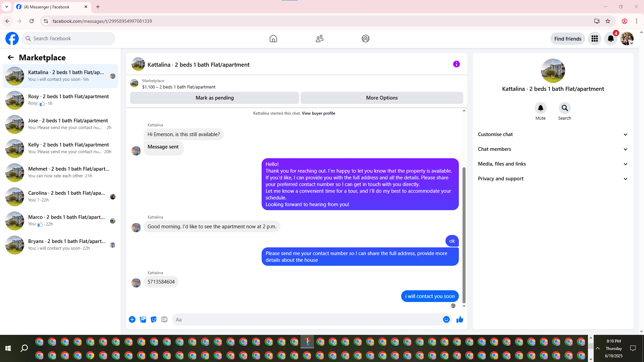This screenshot has height=362, width=644.
Task: Open the notifications bell
Action: 611,39
